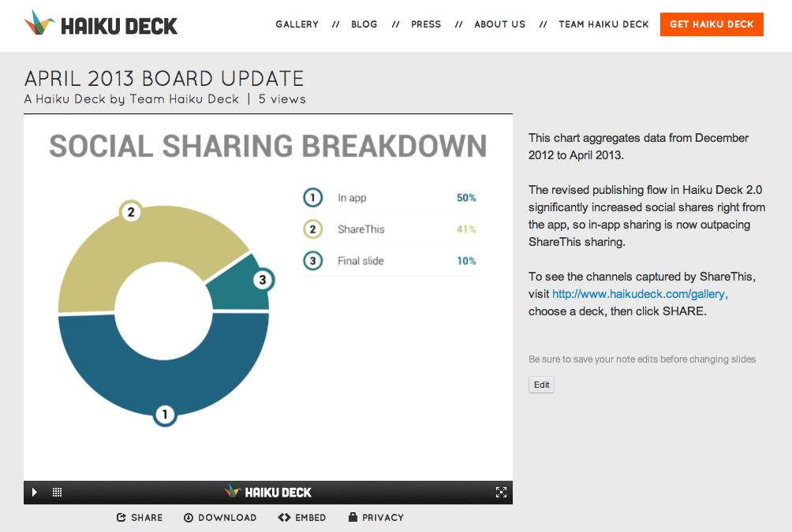Click the Share button below the deck
Viewport: 792px width, 532px height.
pos(140,517)
